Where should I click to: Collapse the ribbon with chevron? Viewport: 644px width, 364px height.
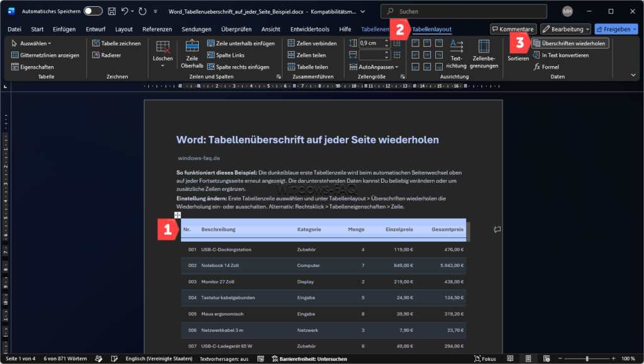[633, 76]
